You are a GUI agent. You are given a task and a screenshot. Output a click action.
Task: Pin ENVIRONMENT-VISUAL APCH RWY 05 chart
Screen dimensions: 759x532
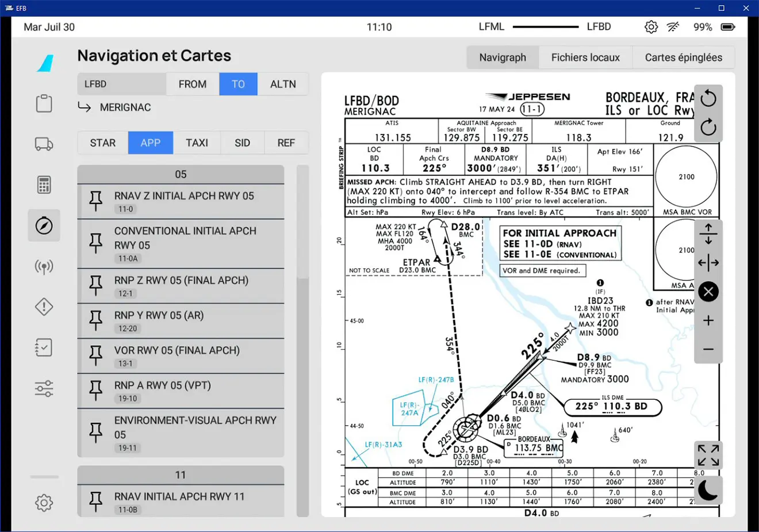(x=96, y=433)
